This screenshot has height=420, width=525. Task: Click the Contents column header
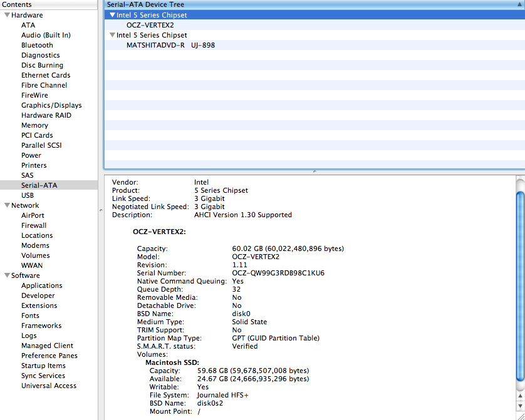(49, 4)
